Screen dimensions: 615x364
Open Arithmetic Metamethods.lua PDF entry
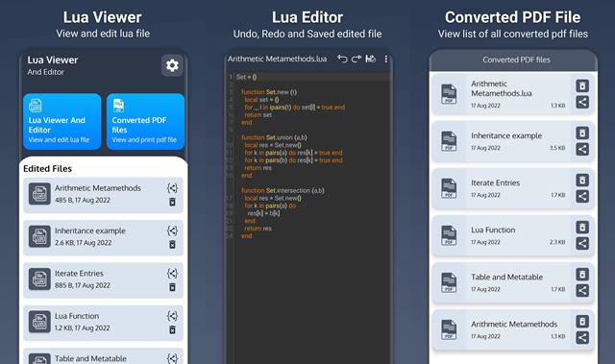[512, 94]
